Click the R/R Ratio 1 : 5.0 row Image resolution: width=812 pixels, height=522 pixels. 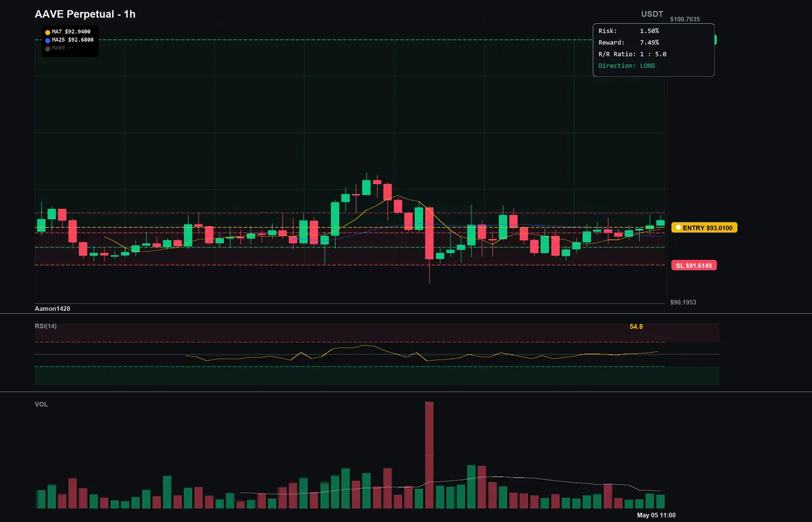pyautogui.click(x=632, y=54)
